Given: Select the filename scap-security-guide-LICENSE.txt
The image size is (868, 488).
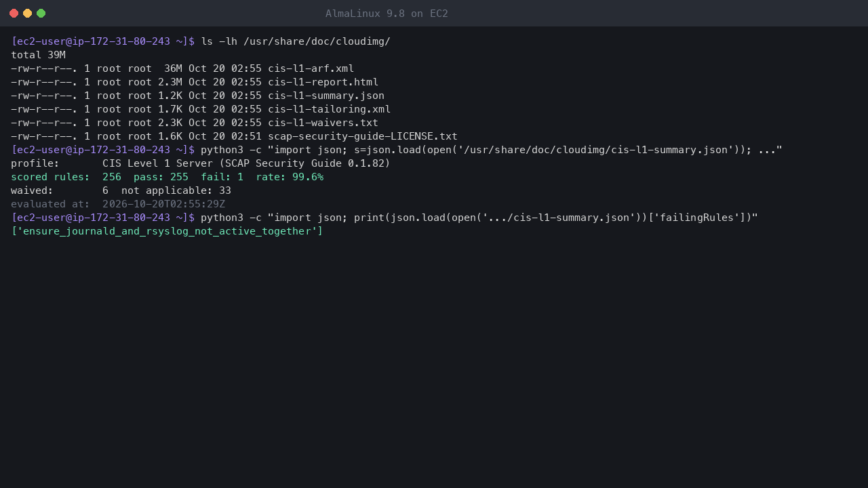Looking at the screenshot, I should point(363,136).
